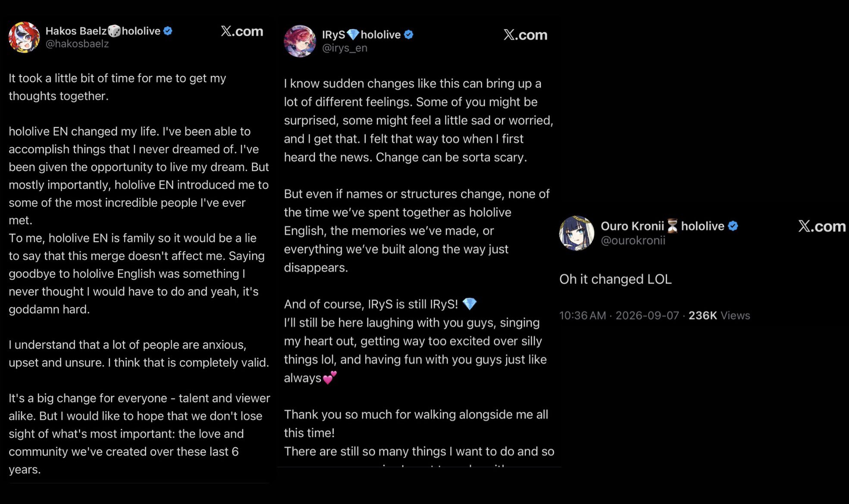Click hourglass emoji in Ouro Kronii name
Image resolution: width=849 pixels, height=504 pixels.
(x=673, y=226)
